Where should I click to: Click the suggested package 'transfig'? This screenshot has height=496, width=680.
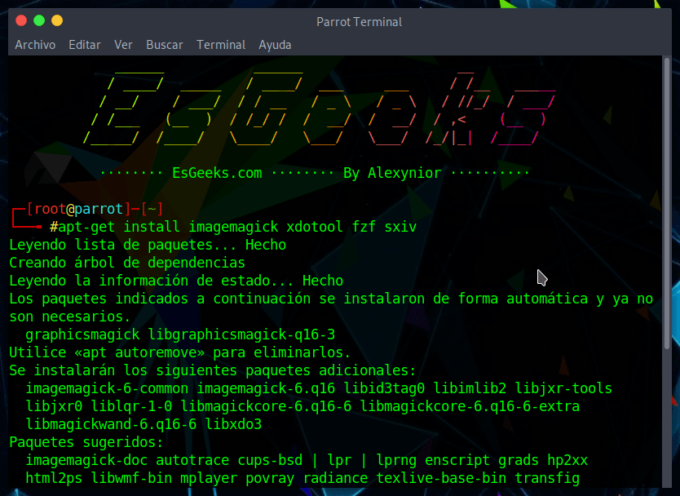pyautogui.click(x=547, y=479)
